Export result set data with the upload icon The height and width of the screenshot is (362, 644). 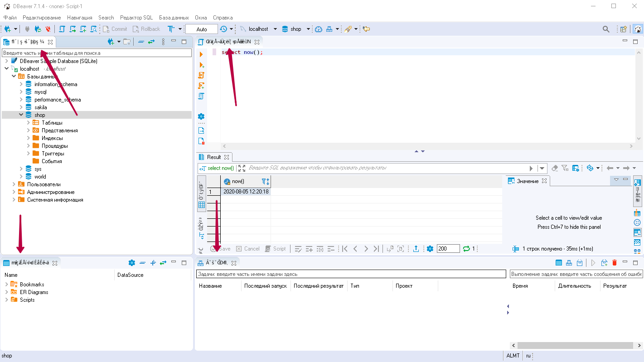tap(416, 248)
